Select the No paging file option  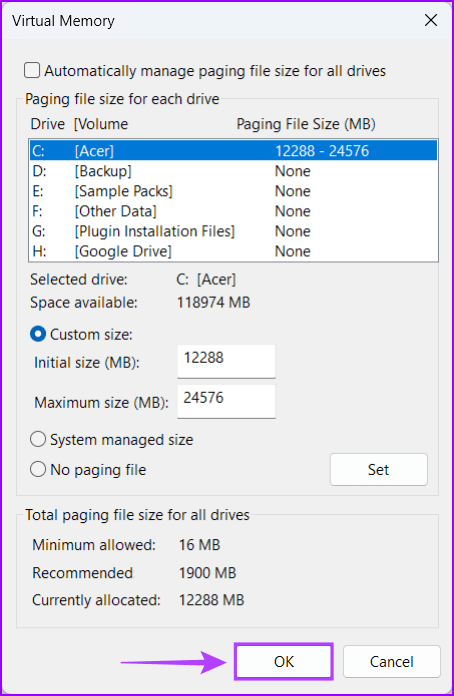[38, 470]
